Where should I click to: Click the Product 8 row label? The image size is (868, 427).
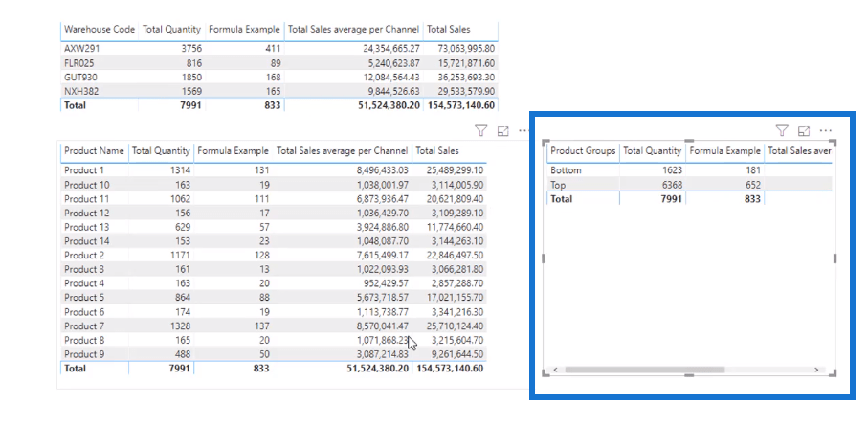(84, 340)
